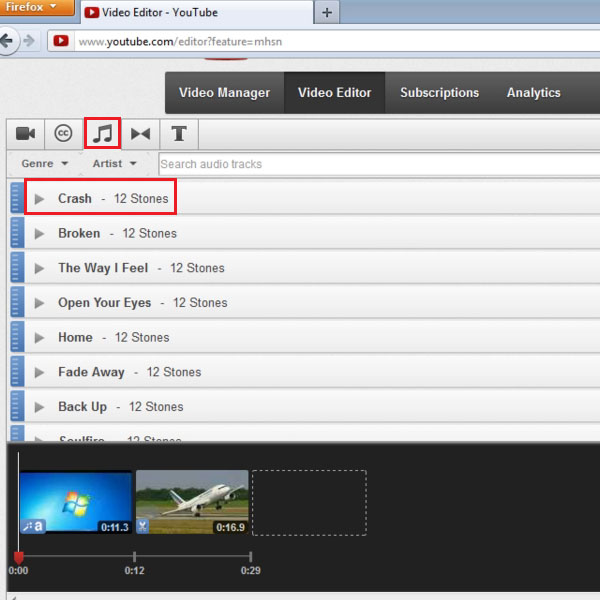Preview the track Broken by 12 Stones
This screenshot has width=600, height=600.
point(39,233)
